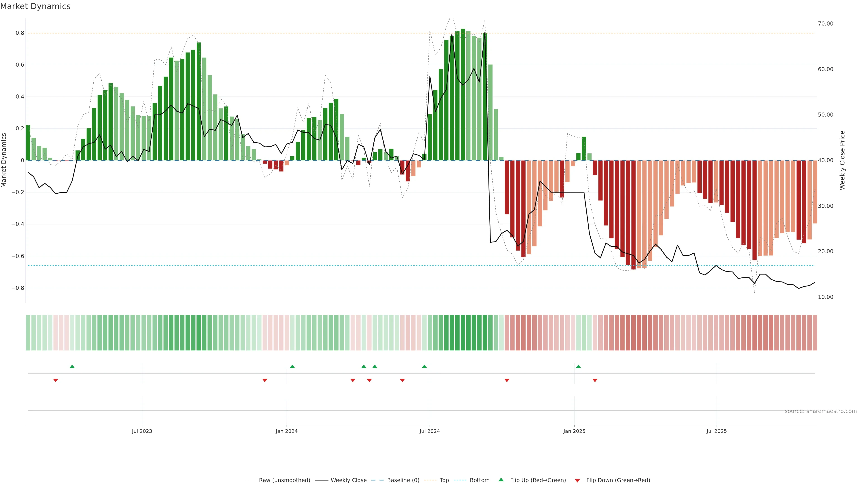Toggle the Weekly Close legend entry
This screenshot has height=488, width=868.
tap(348, 480)
